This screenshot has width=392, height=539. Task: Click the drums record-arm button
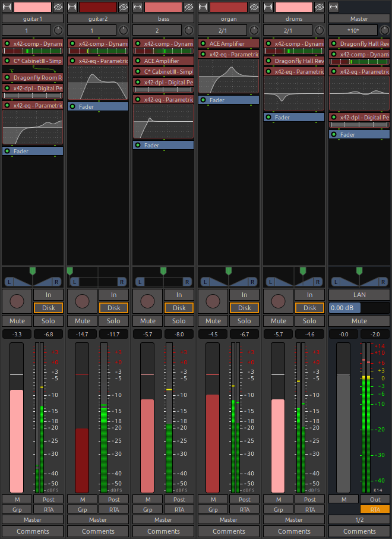[278, 301]
